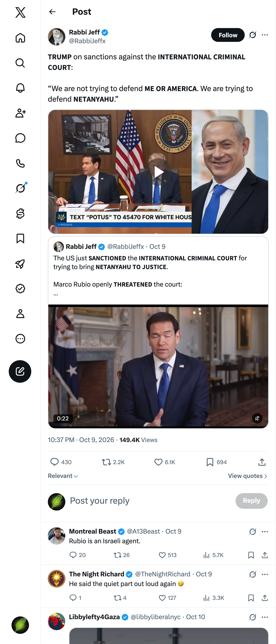Open the Profile item in the sidebar
Image resolution: width=276 pixels, height=644 pixels.
(x=20, y=313)
